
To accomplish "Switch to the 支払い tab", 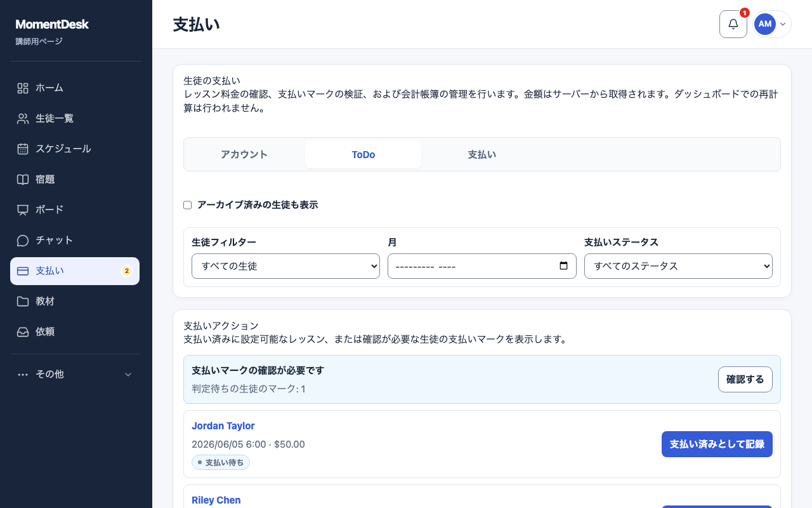I will (x=482, y=154).
